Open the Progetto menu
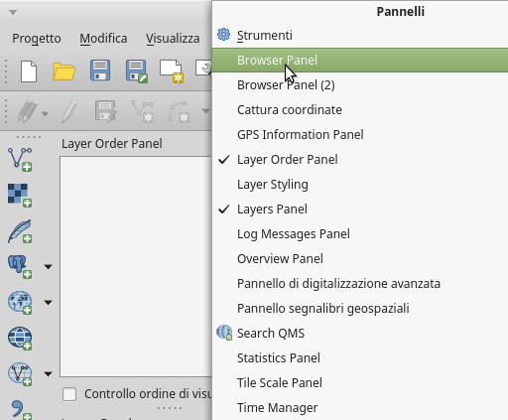The width and height of the screenshot is (508, 420). 37,39
